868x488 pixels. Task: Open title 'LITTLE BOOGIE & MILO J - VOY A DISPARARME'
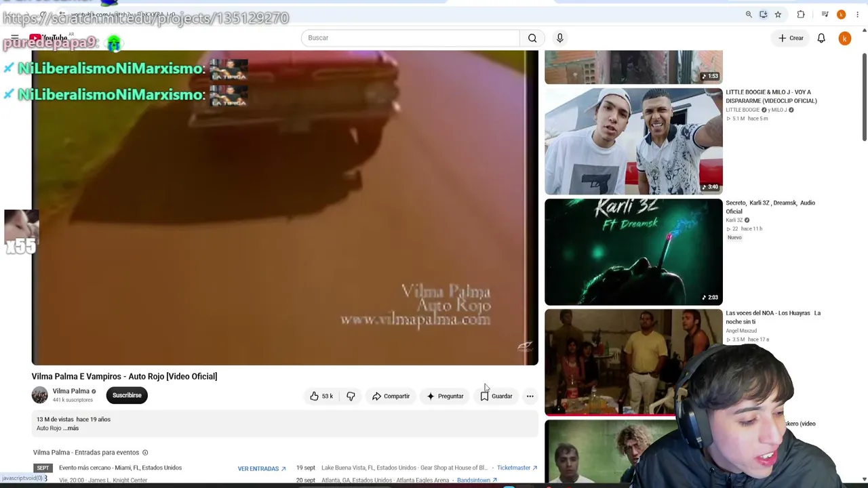coord(771,96)
